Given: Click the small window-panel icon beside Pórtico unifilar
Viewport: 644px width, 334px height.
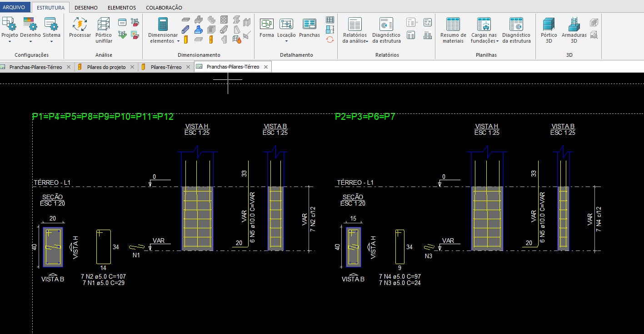Looking at the screenshot, I should pos(122,22).
